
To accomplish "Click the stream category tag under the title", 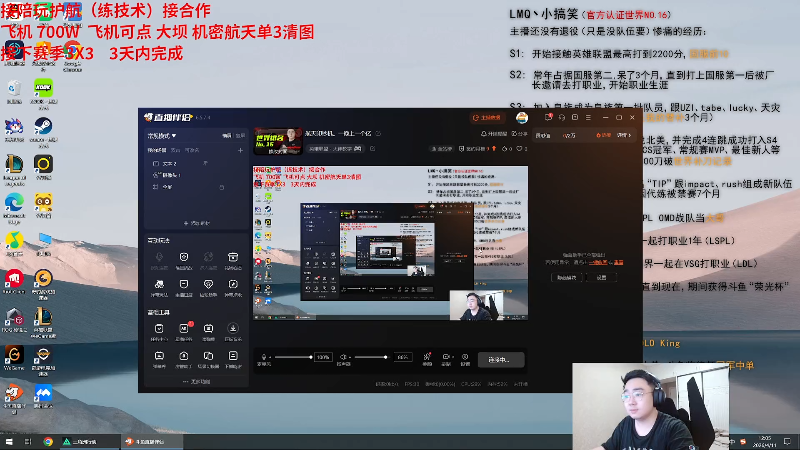I will coord(335,148).
